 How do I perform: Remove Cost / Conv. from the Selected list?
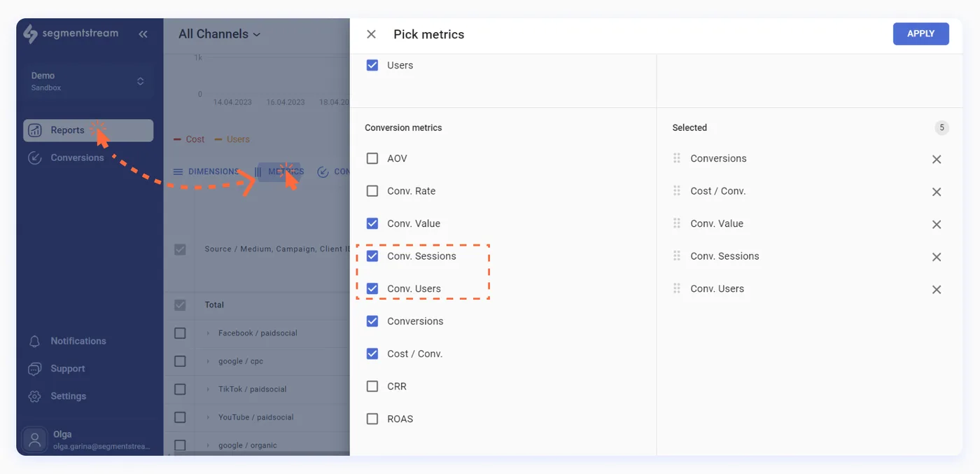937,191
